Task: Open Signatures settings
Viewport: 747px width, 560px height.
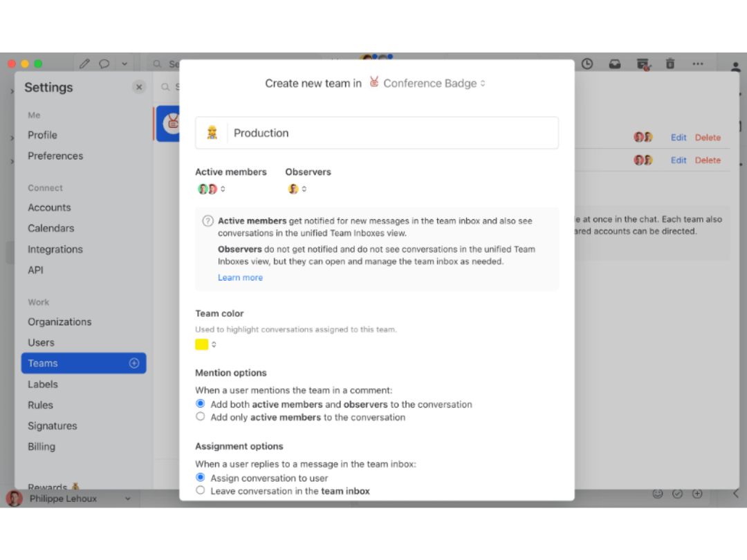Action: (53, 426)
